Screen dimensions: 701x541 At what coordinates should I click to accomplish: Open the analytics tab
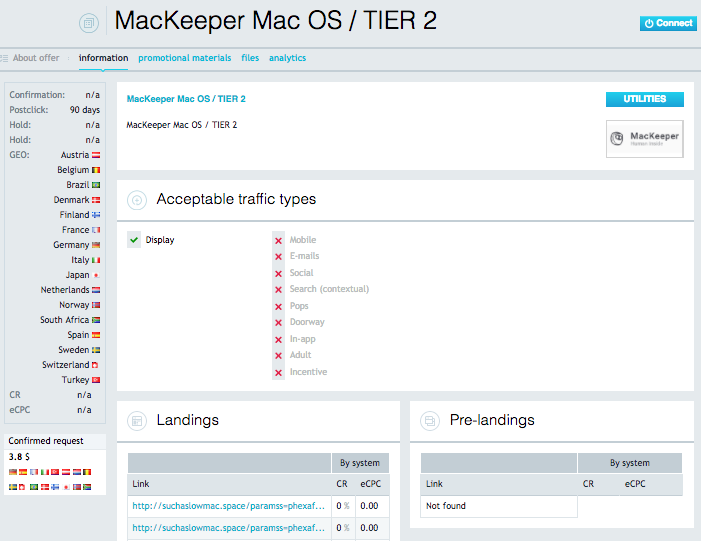coord(287,58)
